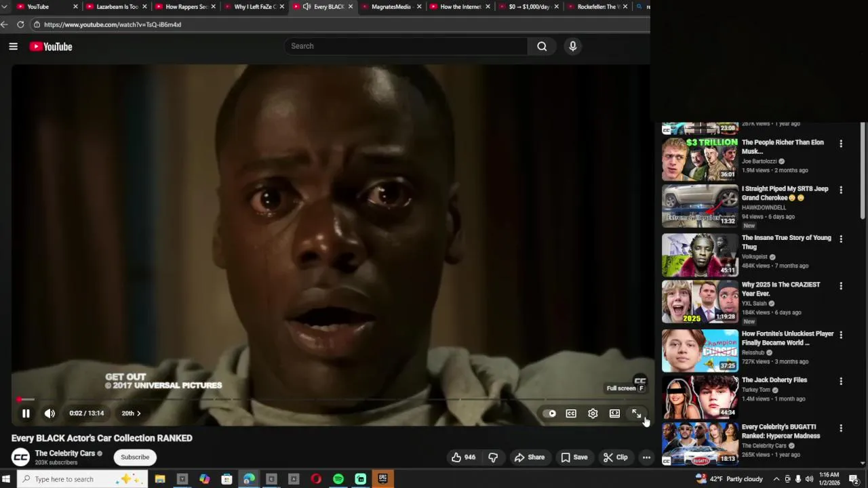Play 'The People Richer Than Elon Musk' thumbnail
This screenshot has width=868, height=488.
700,159
